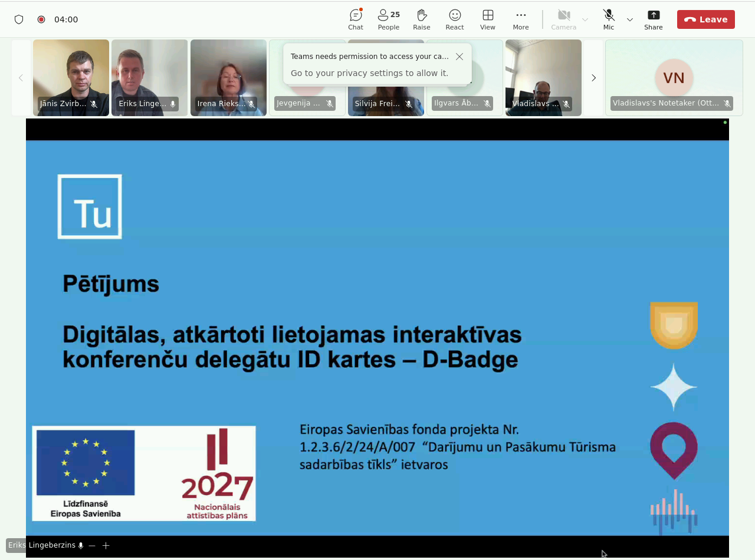755x560 pixels.
Task: Click the 04:00 meeting timer
Action: 66,19
